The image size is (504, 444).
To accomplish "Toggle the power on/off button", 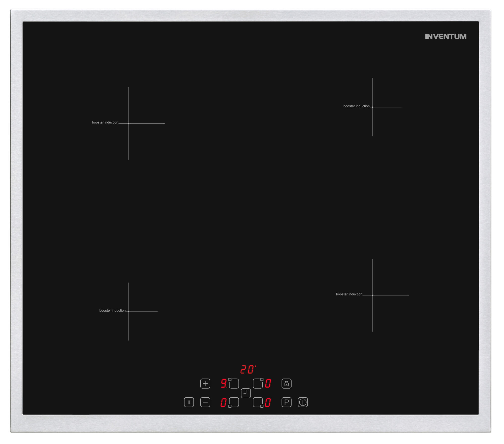I will [x=303, y=402].
